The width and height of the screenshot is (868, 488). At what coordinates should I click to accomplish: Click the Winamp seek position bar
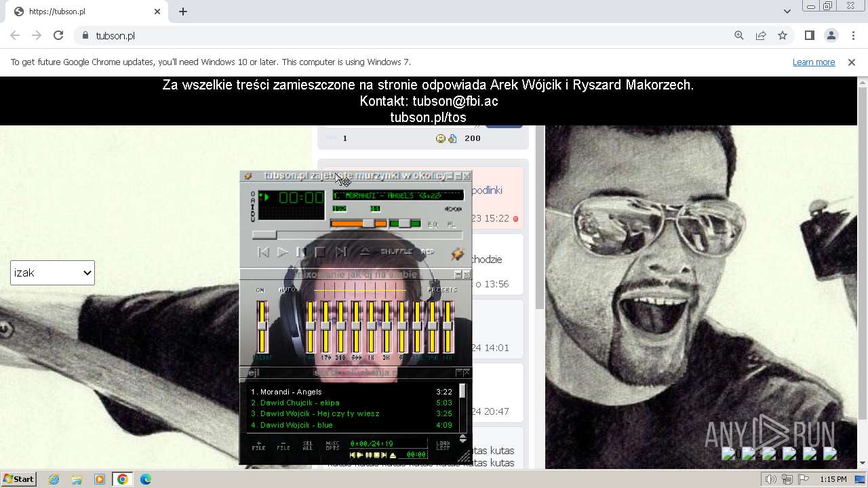point(357,235)
